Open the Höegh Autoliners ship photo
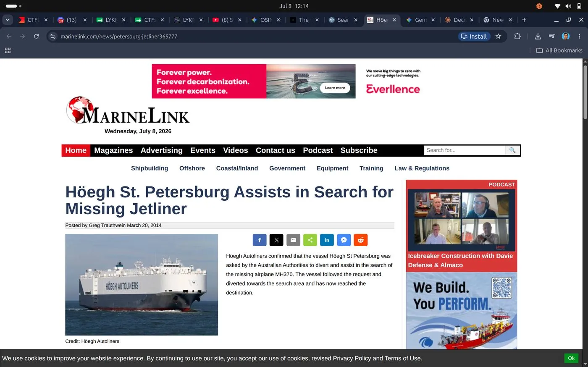The width and height of the screenshot is (588, 367). click(x=142, y=285)
